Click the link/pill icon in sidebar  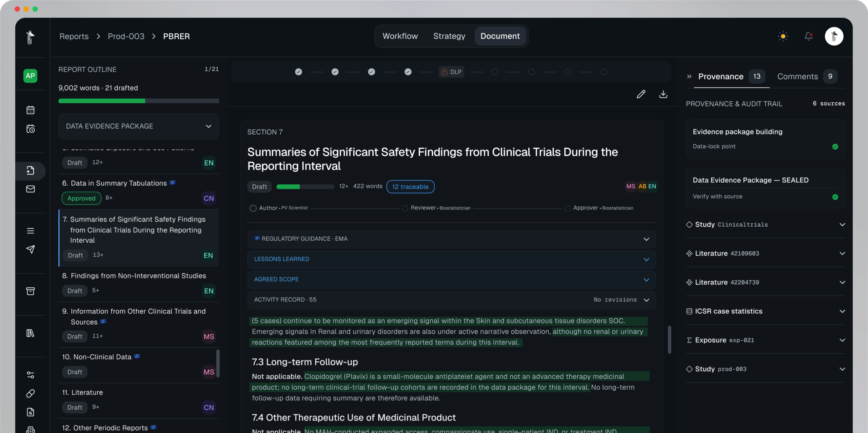tap(31, 393)
